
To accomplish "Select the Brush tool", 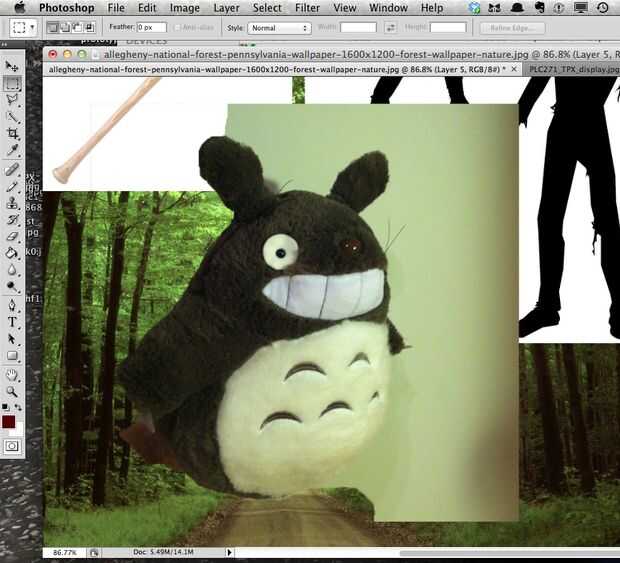I will click(12, 187).
